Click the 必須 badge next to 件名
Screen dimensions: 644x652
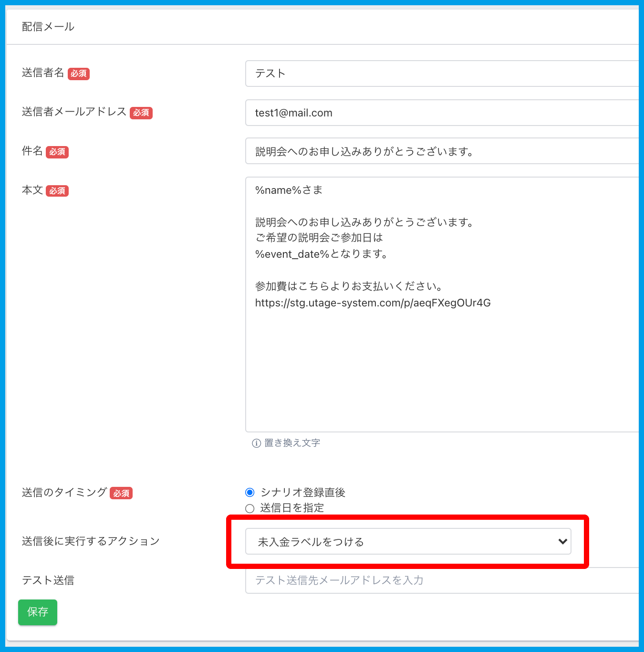pyautogui.click(x=57, y=152)
